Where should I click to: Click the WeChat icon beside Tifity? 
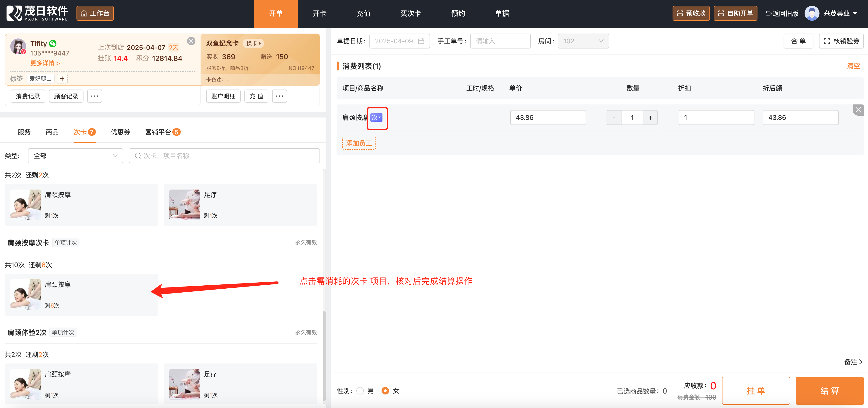pos(53,43)
